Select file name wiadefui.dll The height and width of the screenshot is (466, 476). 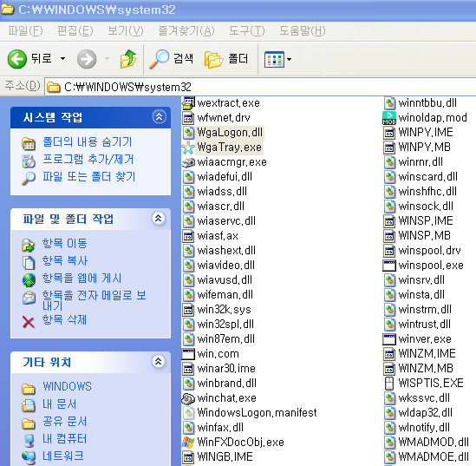click(x=225, y=177)
